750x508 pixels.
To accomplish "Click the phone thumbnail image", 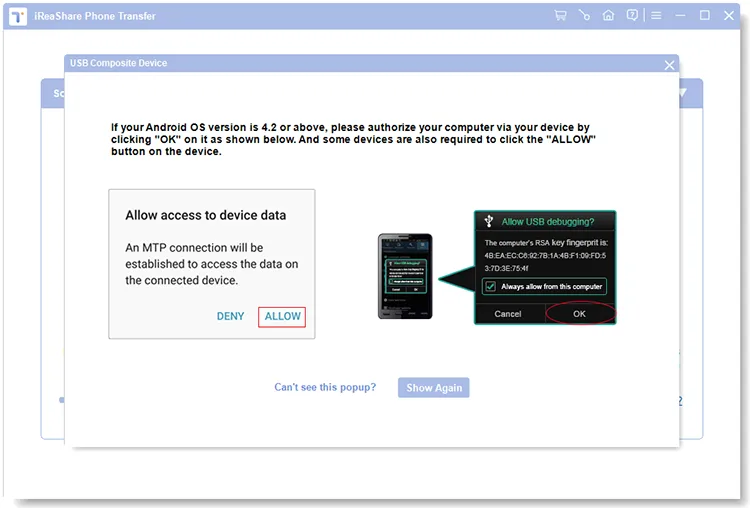I will (405, 276).
